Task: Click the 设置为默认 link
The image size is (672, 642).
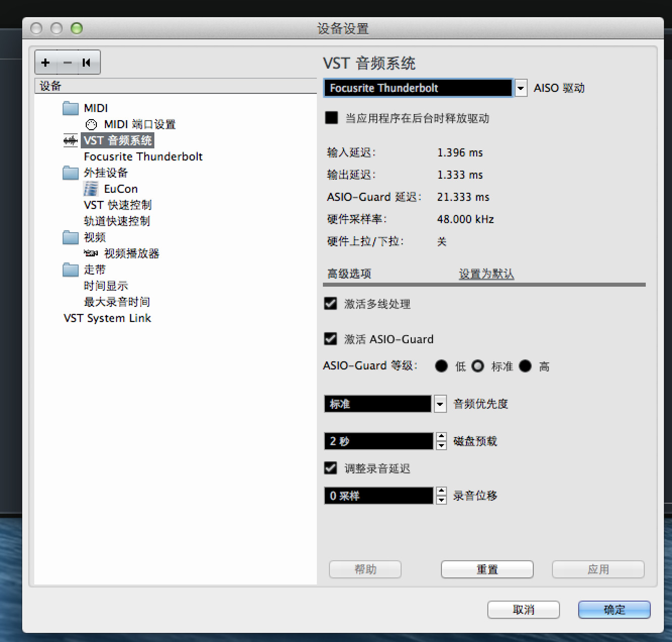Action: (486, 274)
